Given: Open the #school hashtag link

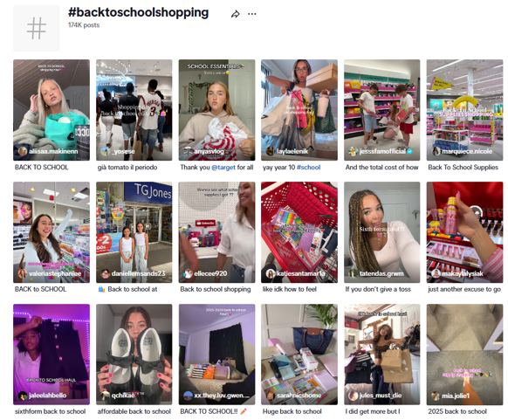Looking at the screenshot, I should tap(308, 168).
